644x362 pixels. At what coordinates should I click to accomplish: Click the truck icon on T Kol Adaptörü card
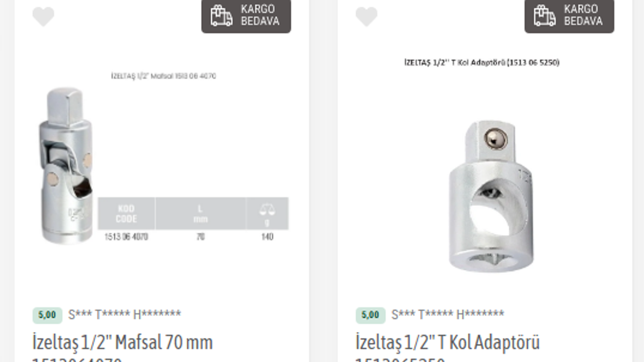point(544,16)
